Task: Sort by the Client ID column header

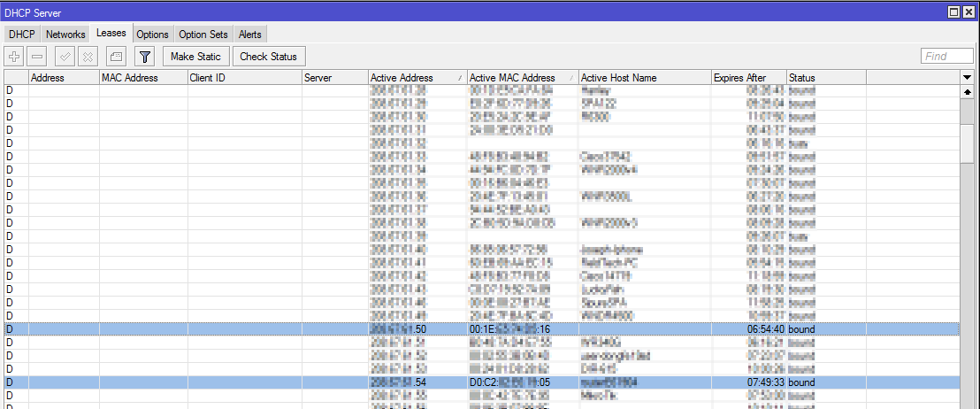Action: [244, 78]
